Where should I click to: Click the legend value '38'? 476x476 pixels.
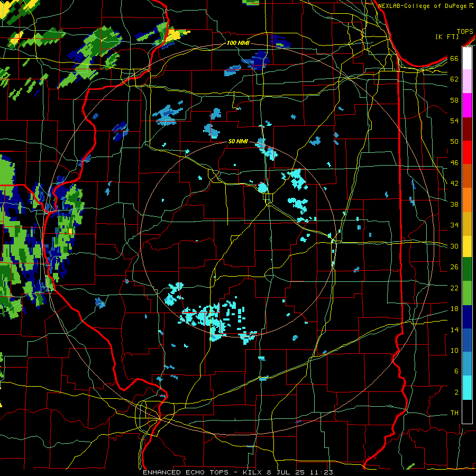click(454, 204)
